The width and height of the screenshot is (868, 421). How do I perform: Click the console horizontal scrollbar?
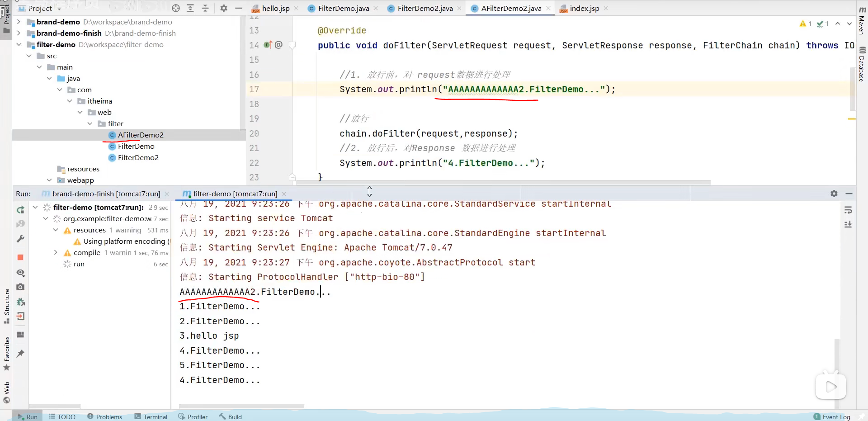point(242,406)
